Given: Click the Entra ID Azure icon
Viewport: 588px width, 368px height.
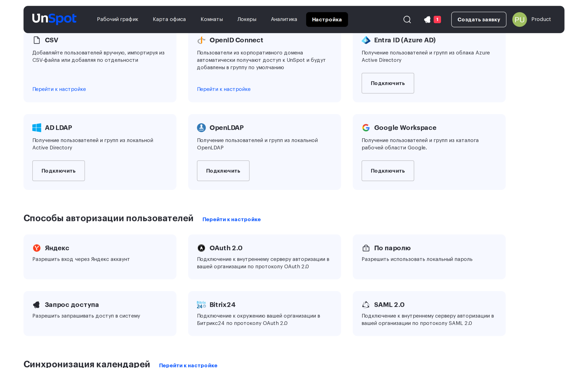Looking at the screenshot, I should [366, 40].
